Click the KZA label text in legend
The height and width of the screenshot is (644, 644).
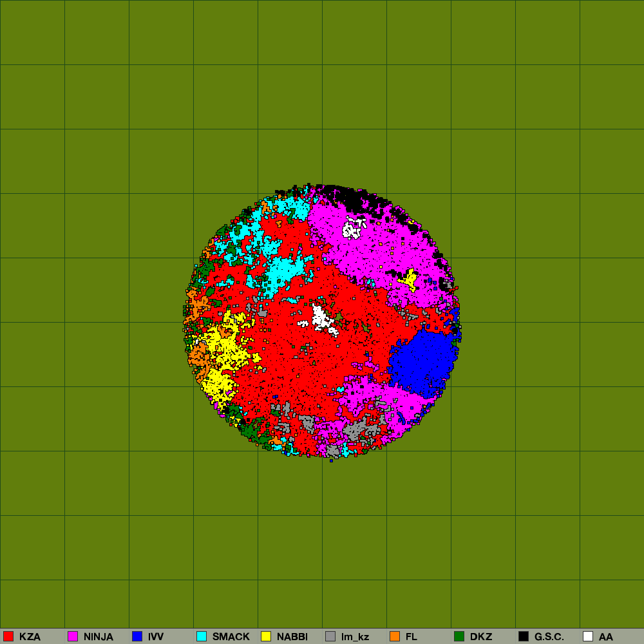(30, 637)
